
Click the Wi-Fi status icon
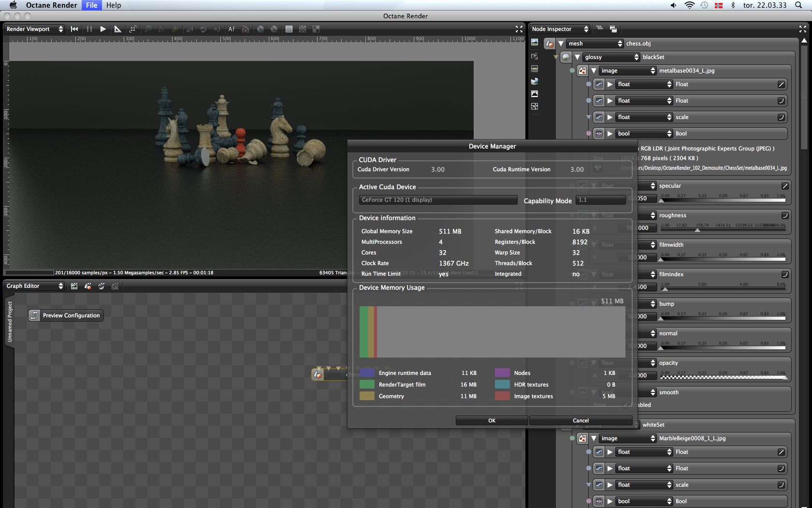click(690, 5)
